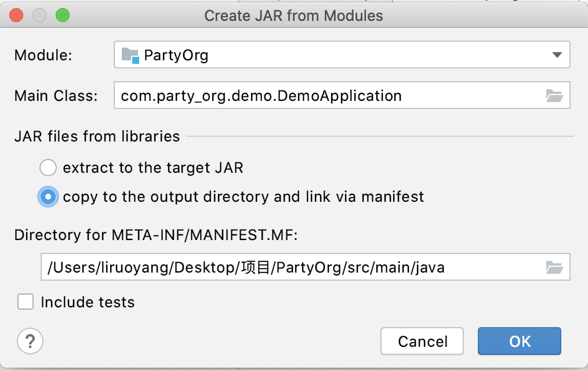Click the "Create JAR from Modules" title bar
588x370 pixels.
coord(294,16)
